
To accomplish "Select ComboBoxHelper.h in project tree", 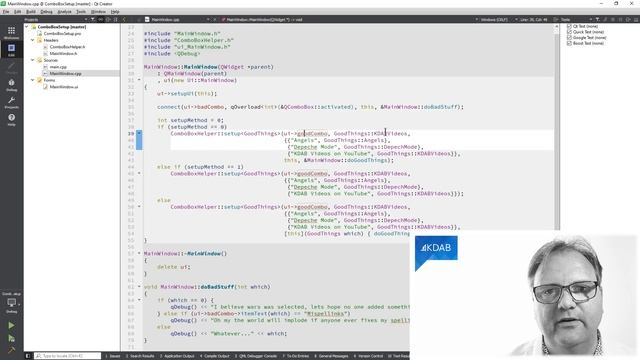I will click(67, 47).
